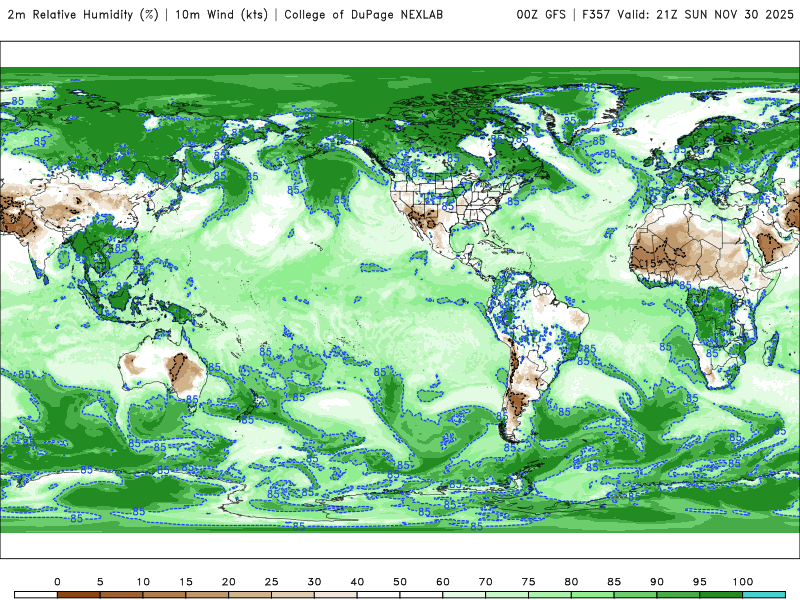Click the '25' legend label

271,582
